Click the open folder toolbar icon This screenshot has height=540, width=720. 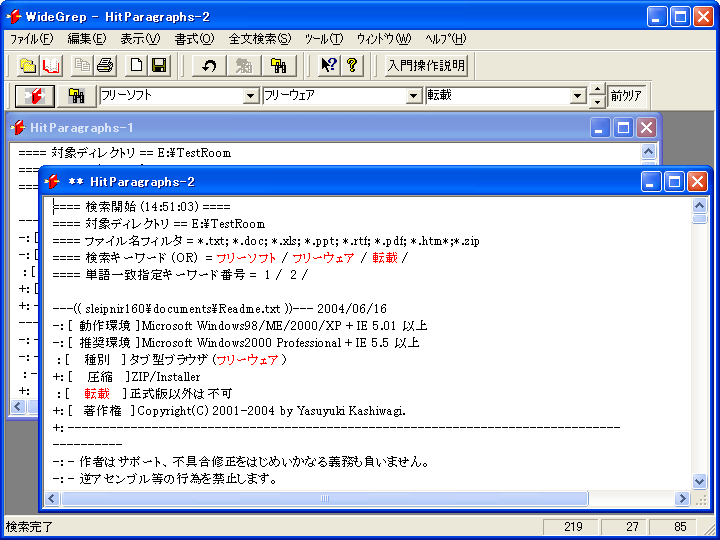tap(28, 65)
